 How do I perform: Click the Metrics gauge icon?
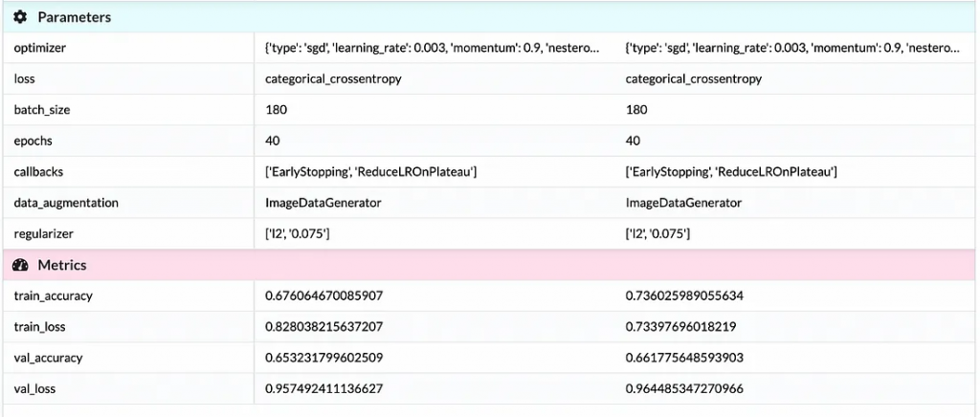(20, 265)
